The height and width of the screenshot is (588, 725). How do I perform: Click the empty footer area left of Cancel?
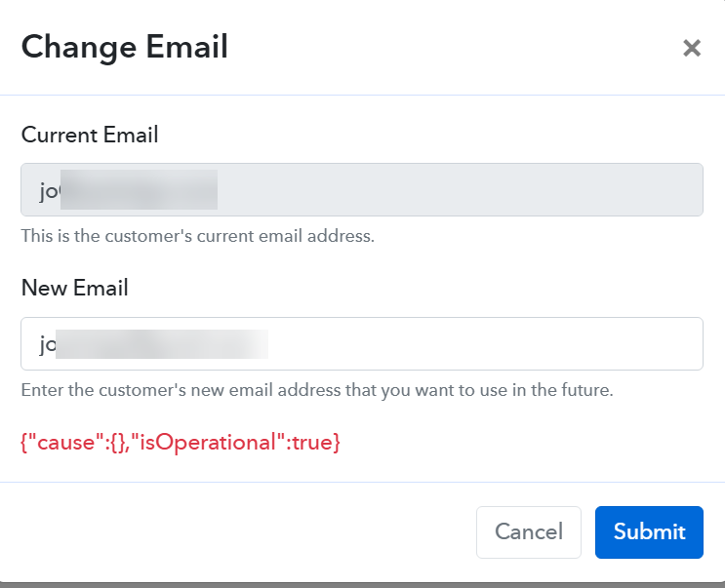click(x=244, y=532)
